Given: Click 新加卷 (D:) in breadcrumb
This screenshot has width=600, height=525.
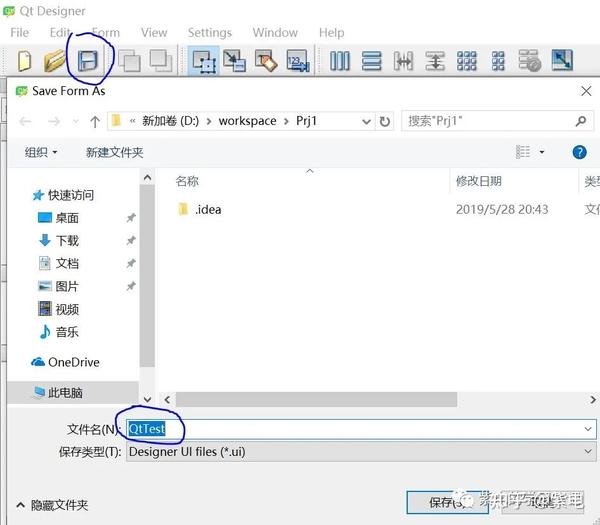Looking at the screenshot, I should tap(170, 121).
